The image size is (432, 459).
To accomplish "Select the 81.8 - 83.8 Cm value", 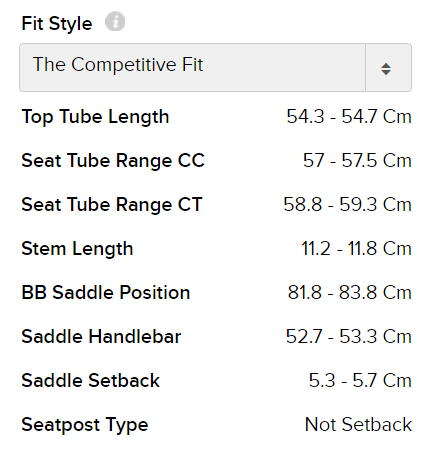I will [x=350, y=293].
